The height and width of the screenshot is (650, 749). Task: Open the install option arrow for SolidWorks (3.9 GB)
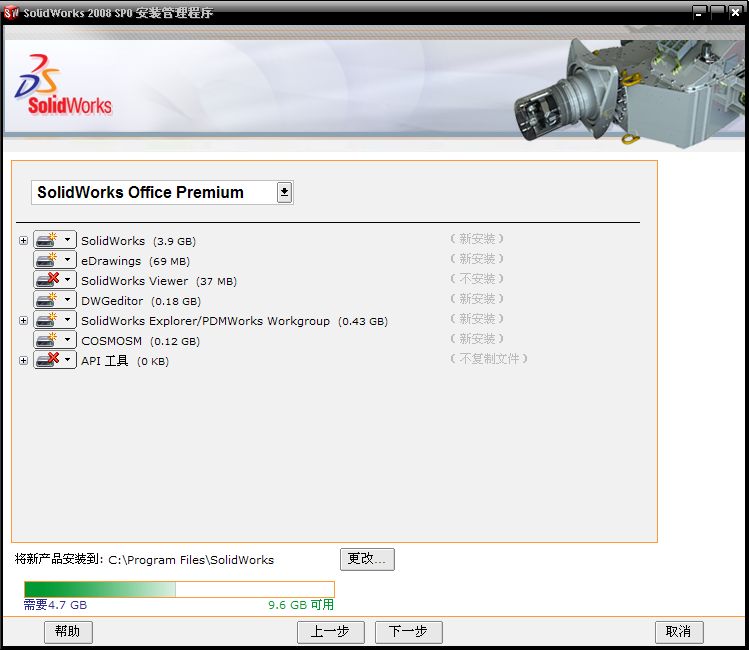[x=68, y=240]
